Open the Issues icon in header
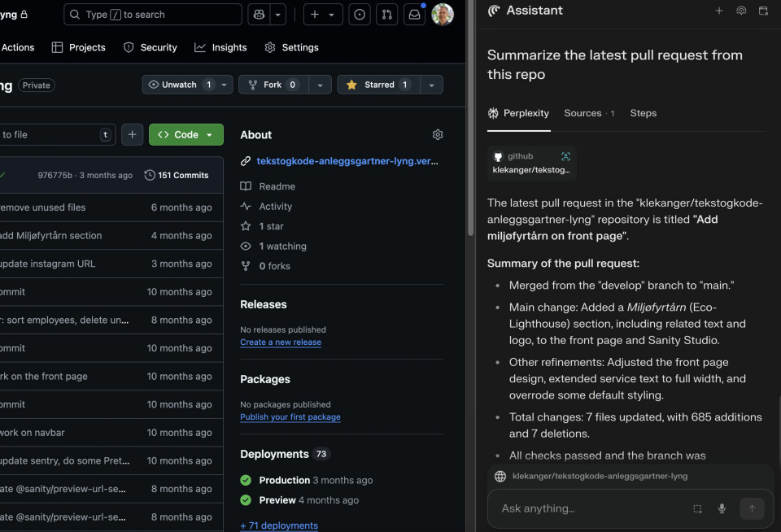The width and height of the screenshot is (781, 532). coord(360,15)
